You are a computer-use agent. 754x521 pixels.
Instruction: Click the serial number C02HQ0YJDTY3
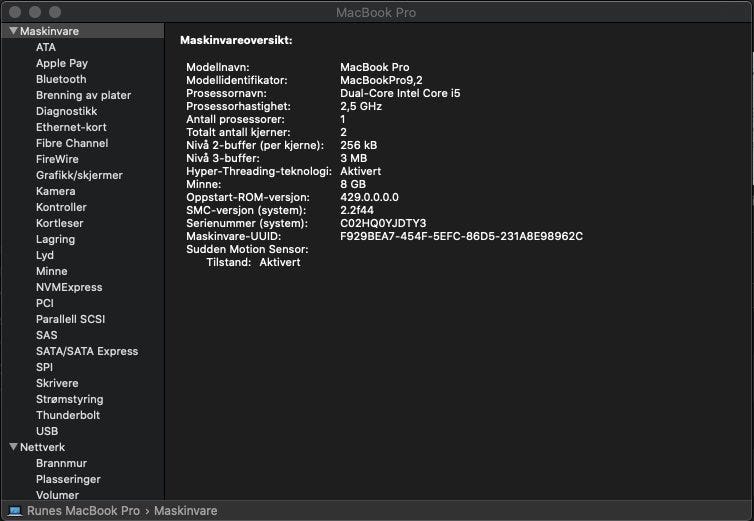[x=383, y=223]
